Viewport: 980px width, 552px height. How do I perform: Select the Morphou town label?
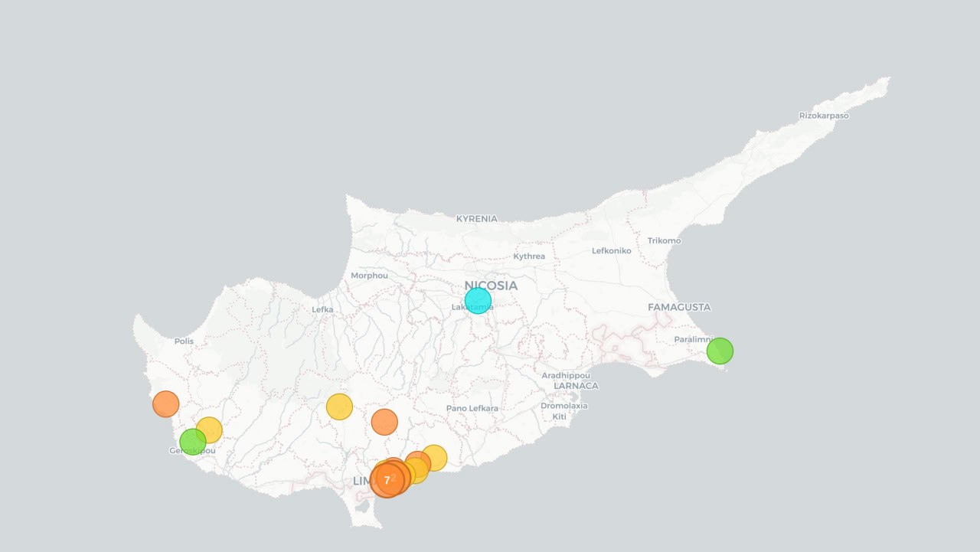[x=369, y=276]
